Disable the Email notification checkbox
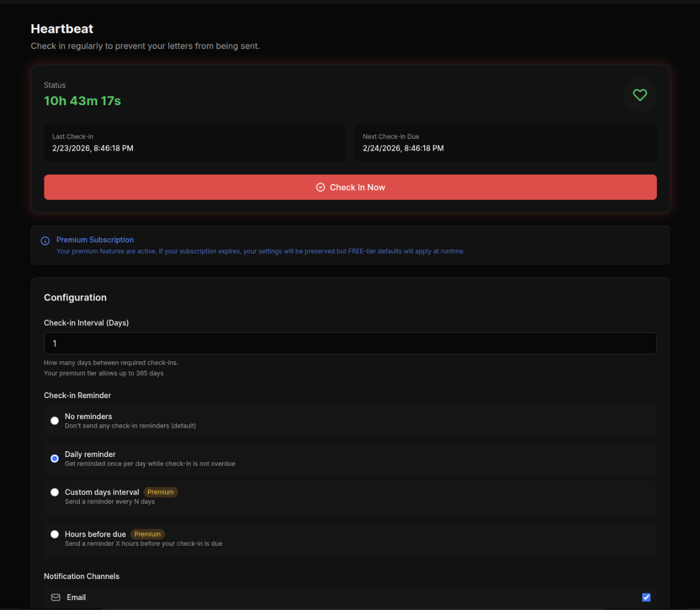 coord(646,597)
